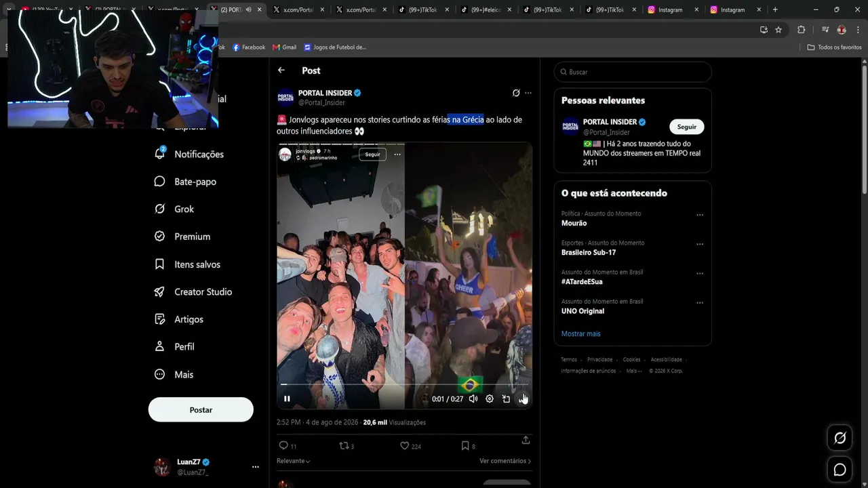Viewport: 868px width, 488px height.
Task: Click the Cookies footer link
Action: (x=631, y=360)
